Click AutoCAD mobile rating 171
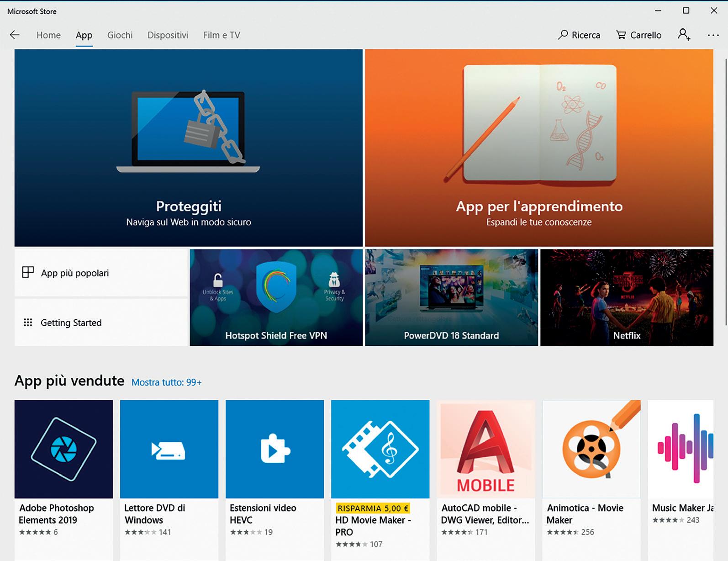 (x=464, y=532)
